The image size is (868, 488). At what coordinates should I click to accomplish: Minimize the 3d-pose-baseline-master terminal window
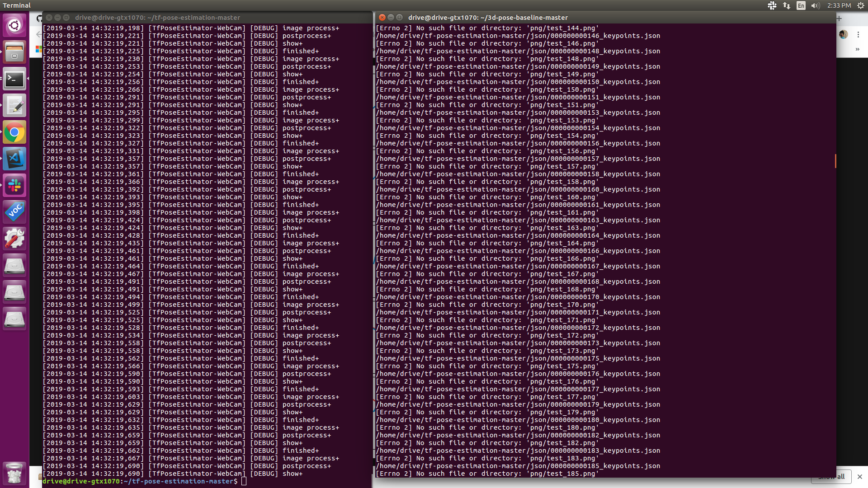pos(391,17)
